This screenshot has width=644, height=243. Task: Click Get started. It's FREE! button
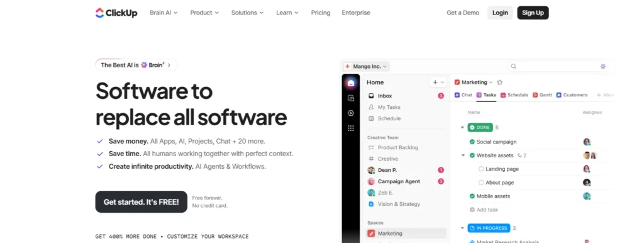coord(142,202)
